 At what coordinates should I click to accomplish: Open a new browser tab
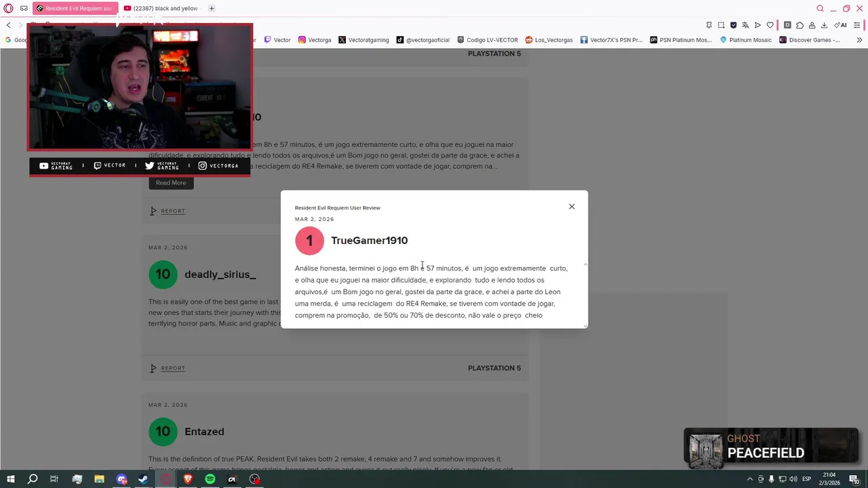(212, 8)
